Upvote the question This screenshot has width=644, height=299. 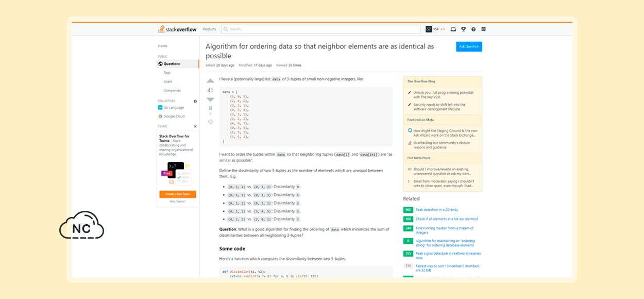[210, 81]
